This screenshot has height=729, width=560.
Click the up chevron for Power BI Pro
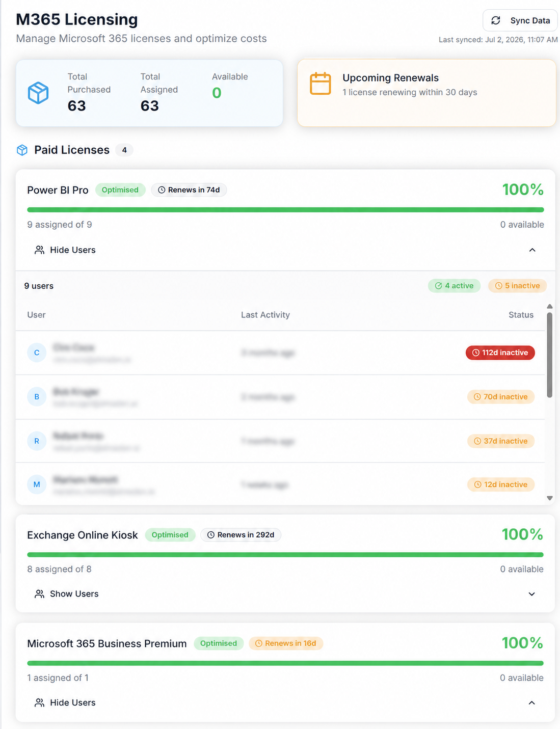532,250
